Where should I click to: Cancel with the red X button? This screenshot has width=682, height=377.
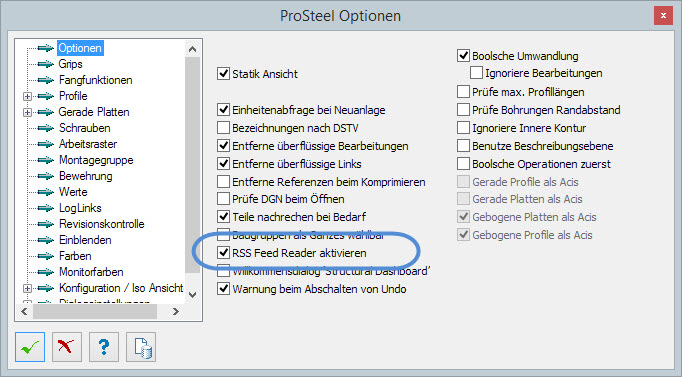coord(67,347)
